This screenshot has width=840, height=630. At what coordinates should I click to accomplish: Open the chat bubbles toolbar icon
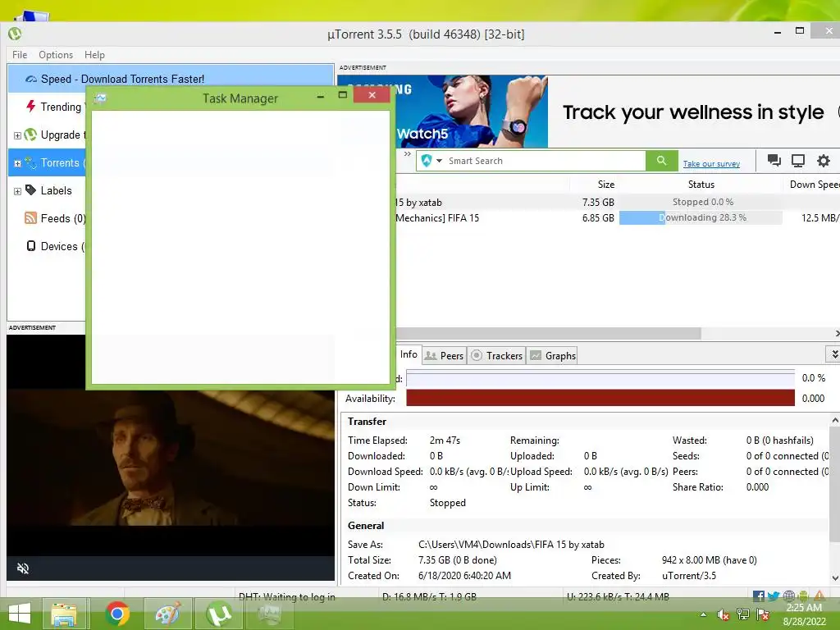click(x=774, y=160)
